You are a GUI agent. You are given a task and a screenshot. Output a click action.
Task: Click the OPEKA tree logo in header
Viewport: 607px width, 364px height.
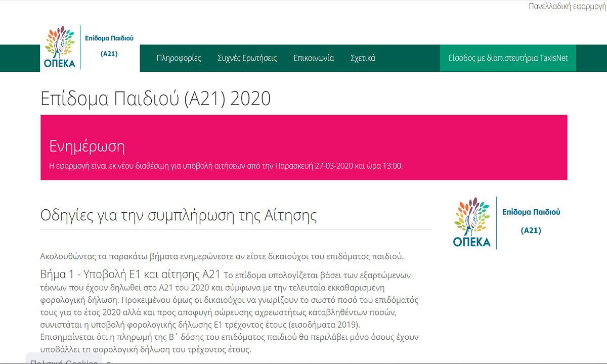pyautogui.click(x=60, y=47)
